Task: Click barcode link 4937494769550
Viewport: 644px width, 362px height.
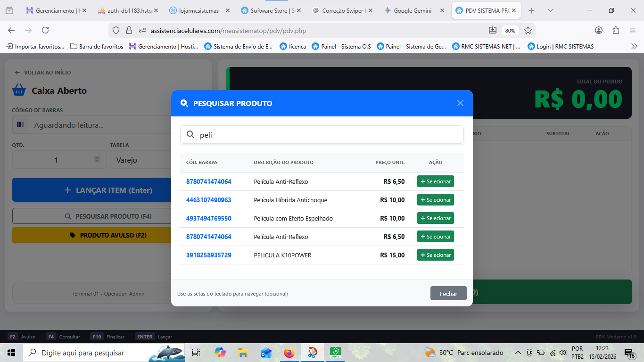Action: 208,218
